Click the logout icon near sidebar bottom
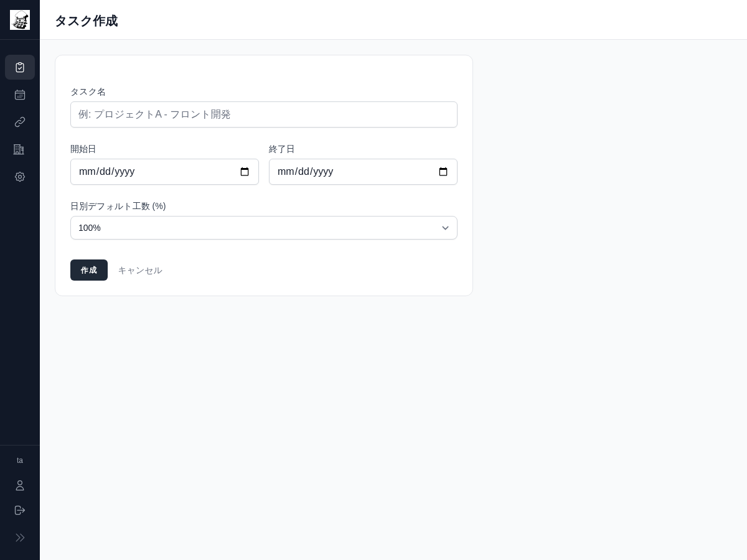 20,510
